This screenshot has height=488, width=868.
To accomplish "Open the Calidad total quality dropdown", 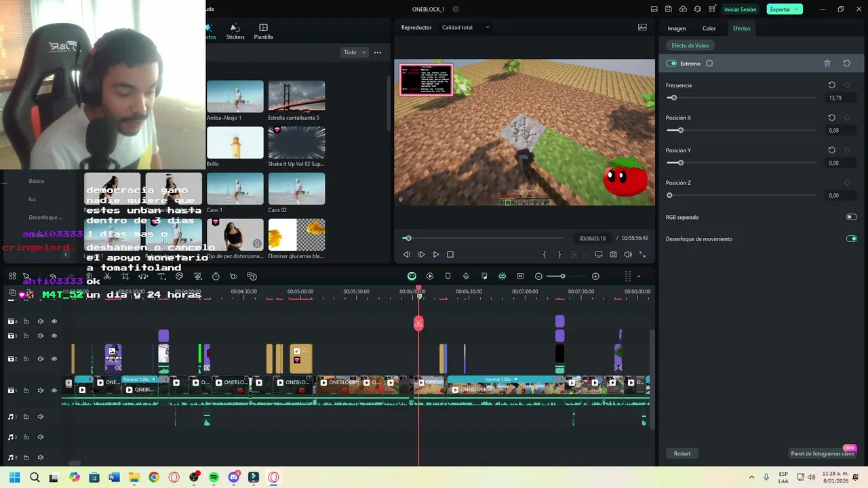I will [x=466, y=28].
